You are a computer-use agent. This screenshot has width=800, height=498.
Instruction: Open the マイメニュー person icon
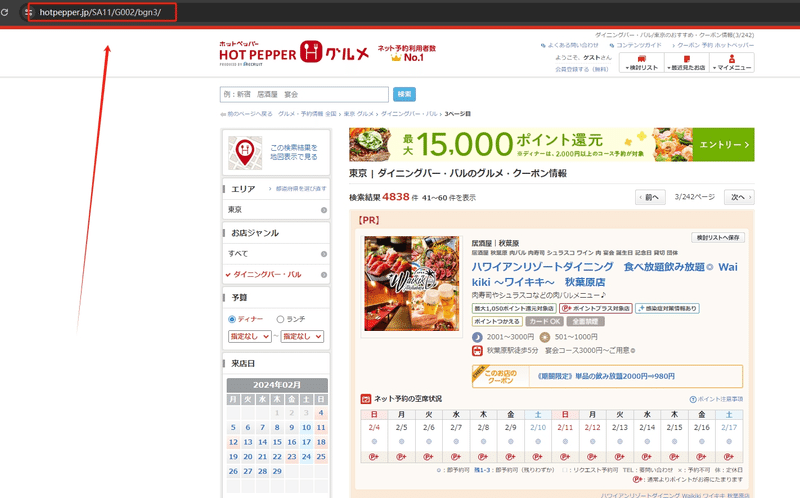coord(732,63)
